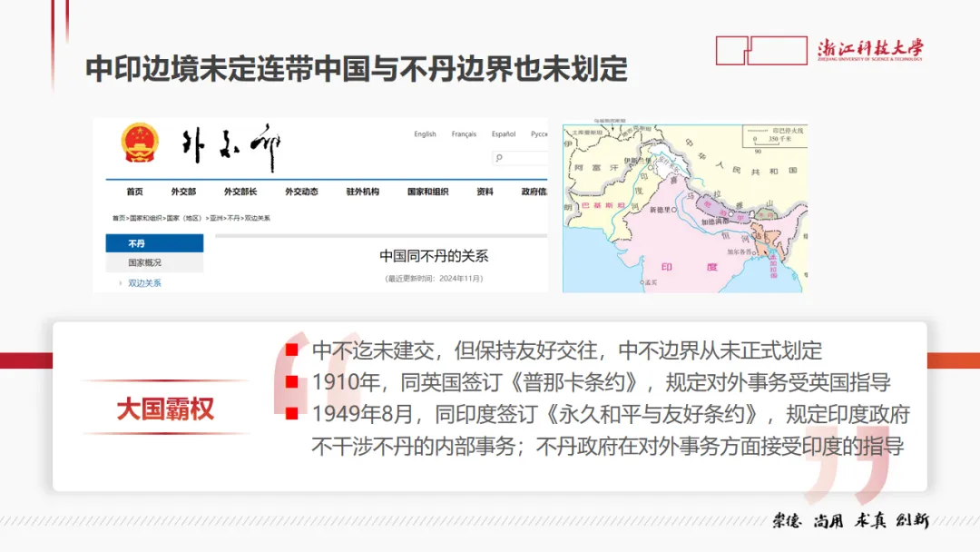Open the 国家概况 sidebar item
980x552 pixels.
click(x=154, y=262)
